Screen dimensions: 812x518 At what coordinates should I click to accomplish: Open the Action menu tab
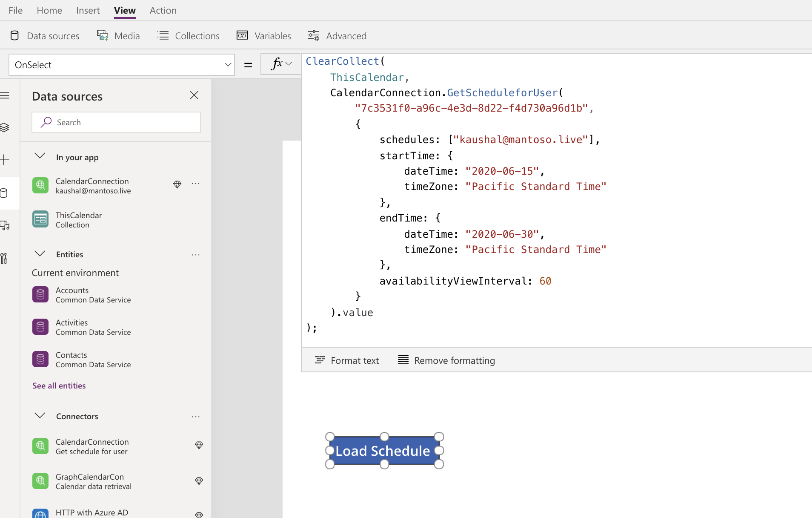(163, 10)
